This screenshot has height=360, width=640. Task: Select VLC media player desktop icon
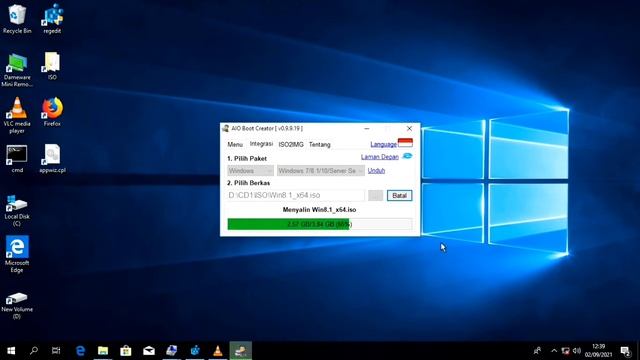pos(17,116)
